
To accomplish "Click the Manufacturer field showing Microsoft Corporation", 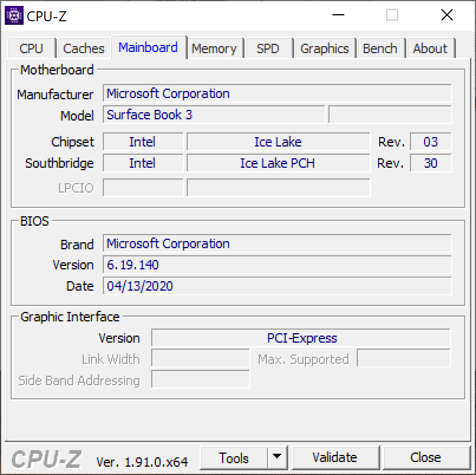I will pos(277,94).
